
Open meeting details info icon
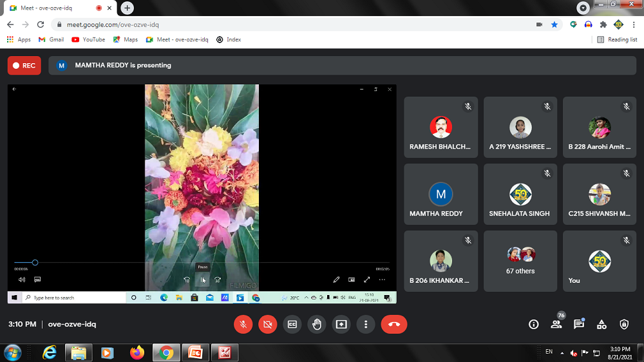pos(533,325)
